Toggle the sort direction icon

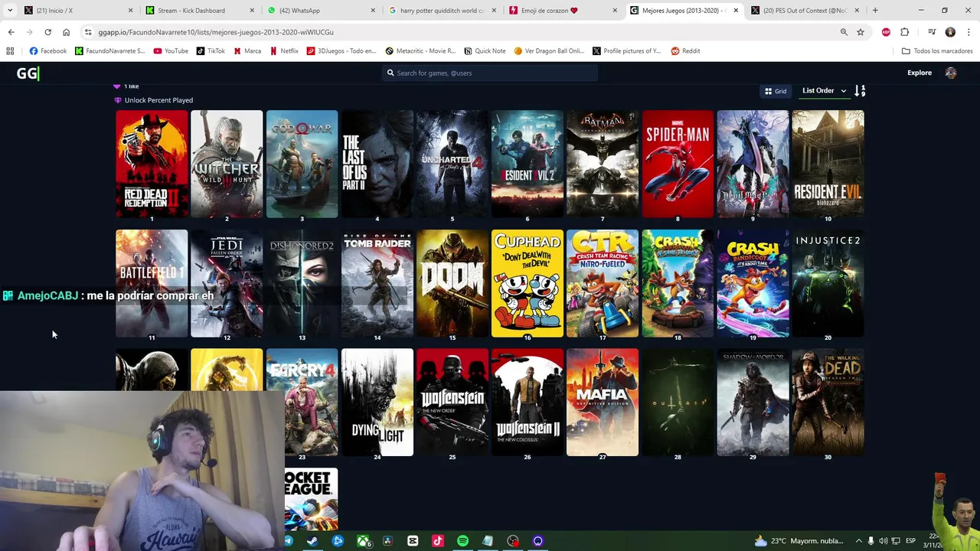click(860, 91)
